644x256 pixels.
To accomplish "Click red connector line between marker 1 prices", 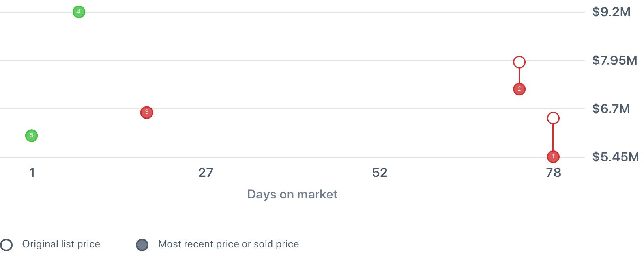I will 553,137.
